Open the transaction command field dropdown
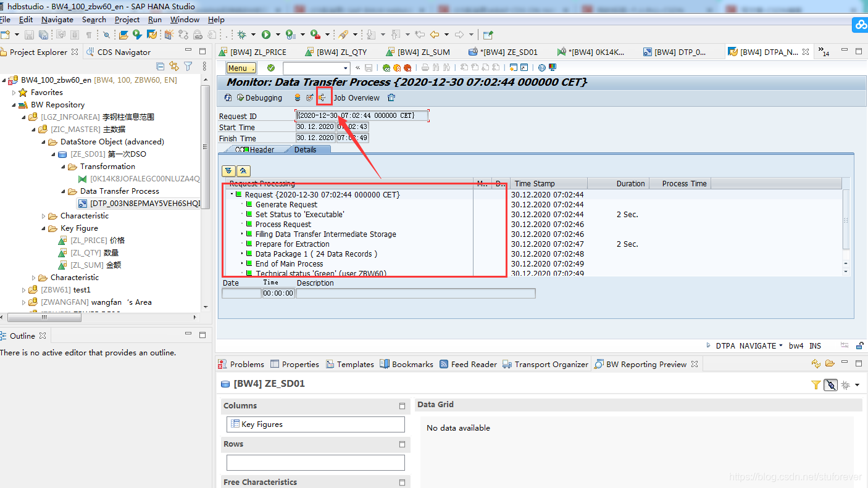This screenshot has width=868, height=488. pyautogui.click(x=346, y=68)
